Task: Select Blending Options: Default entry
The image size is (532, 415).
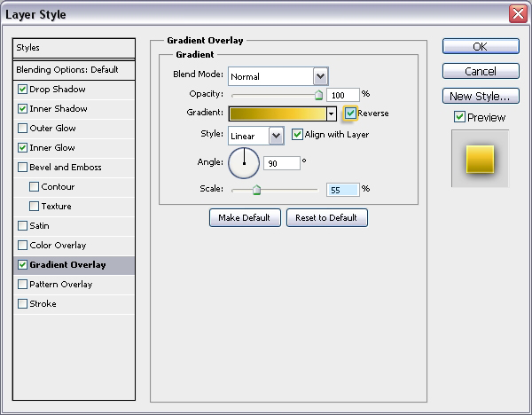Action: 74,69
